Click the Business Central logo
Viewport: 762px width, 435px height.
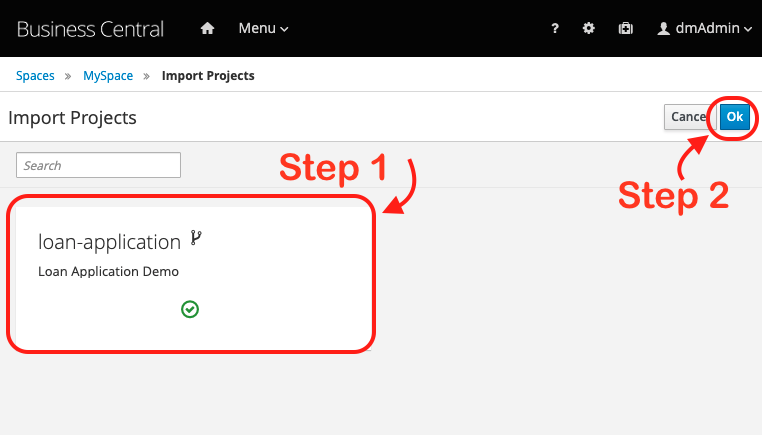[x=90, y=28]
